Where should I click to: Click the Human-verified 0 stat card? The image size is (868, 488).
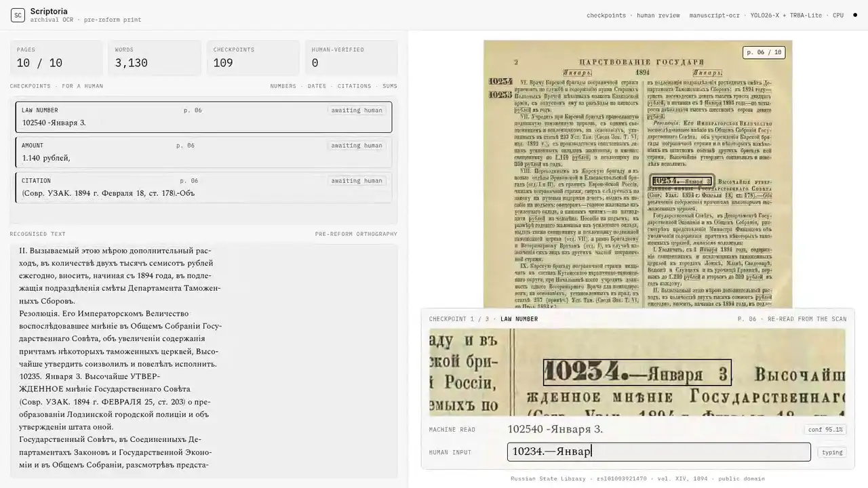[351, 58]
